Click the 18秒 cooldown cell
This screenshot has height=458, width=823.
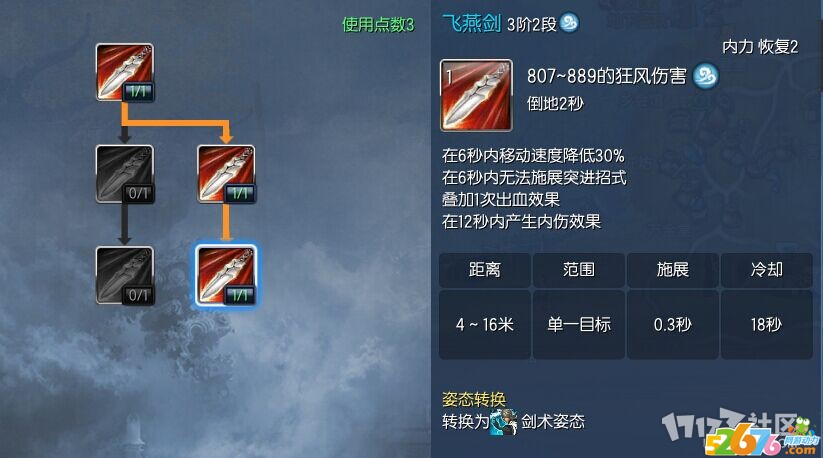pos(766,325)
